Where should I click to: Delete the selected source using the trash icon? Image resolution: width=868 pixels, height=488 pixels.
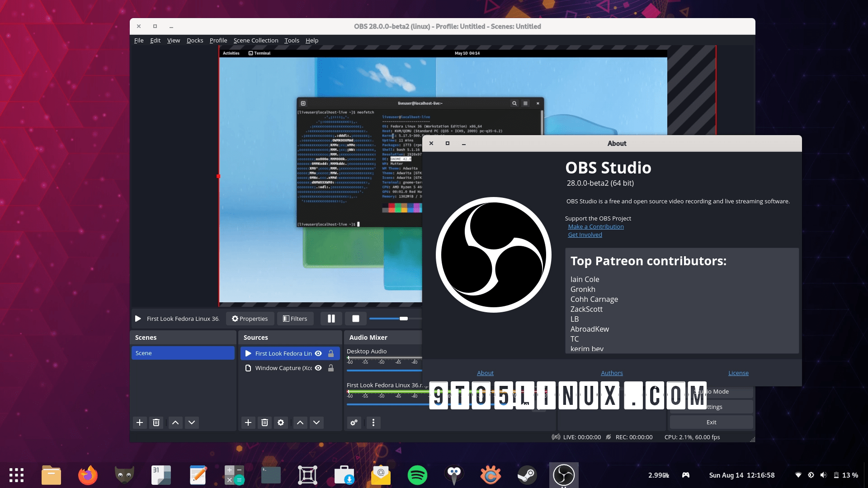coord(264,422)
